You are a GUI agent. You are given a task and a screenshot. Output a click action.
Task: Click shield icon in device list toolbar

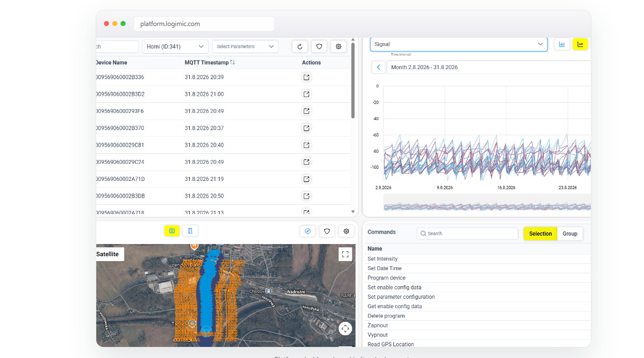[319, 46]
